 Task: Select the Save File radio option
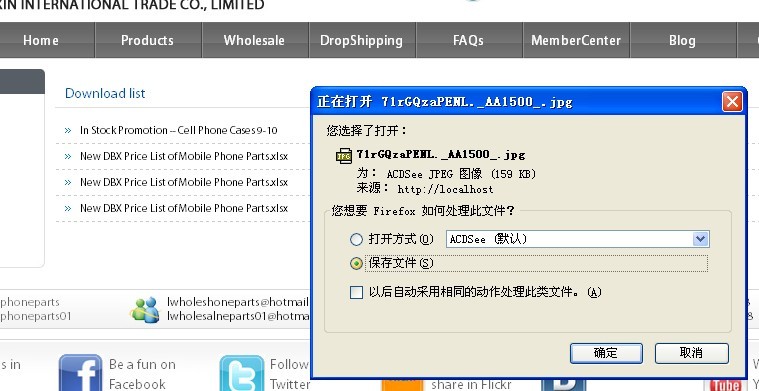[356, 263]
